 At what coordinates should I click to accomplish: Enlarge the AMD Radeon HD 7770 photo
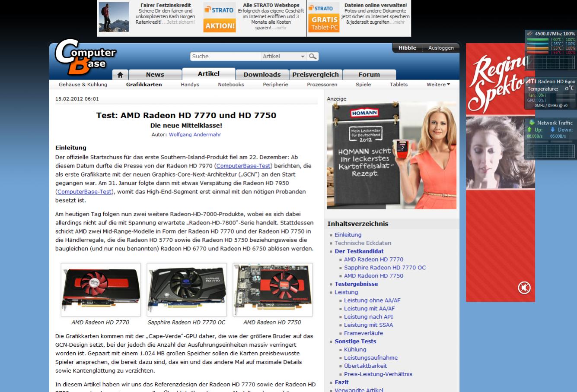tap(101, 290)
